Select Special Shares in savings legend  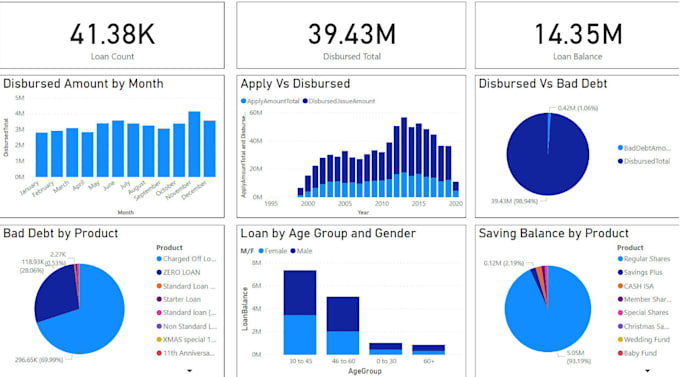point(643,312)
